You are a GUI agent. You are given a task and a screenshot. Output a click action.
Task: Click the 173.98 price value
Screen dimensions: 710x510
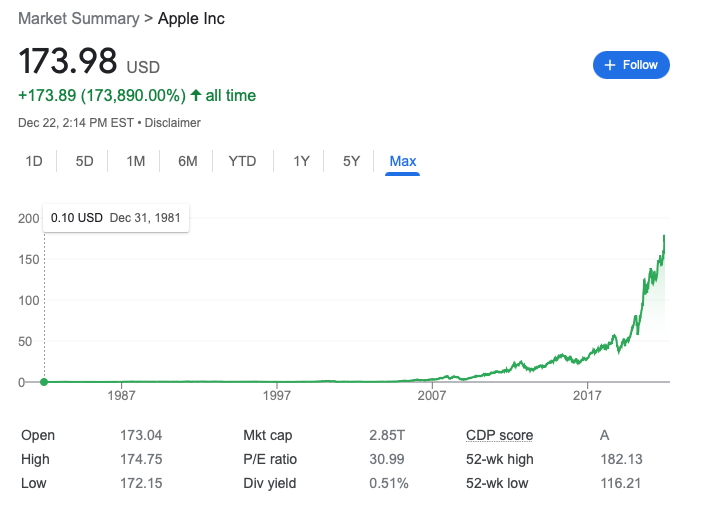point(68,62)
